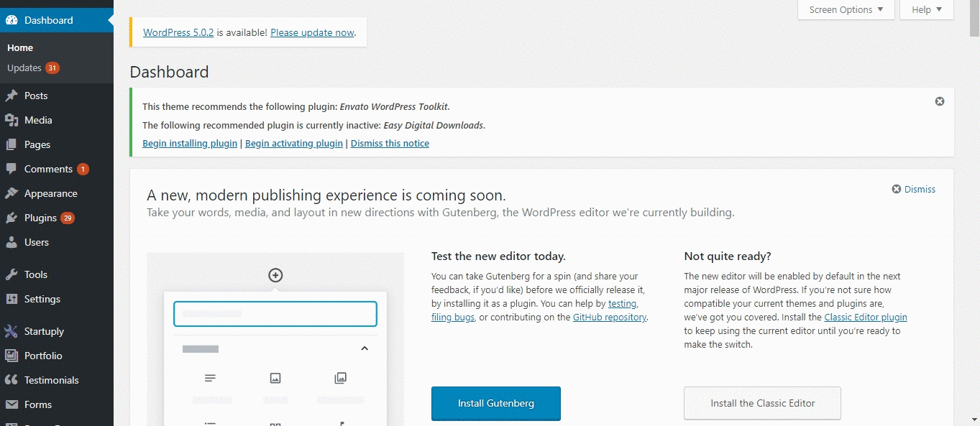Open the Dashboard menu item
The width and height of the screenshot is (980, 426).
click(57, 20)
